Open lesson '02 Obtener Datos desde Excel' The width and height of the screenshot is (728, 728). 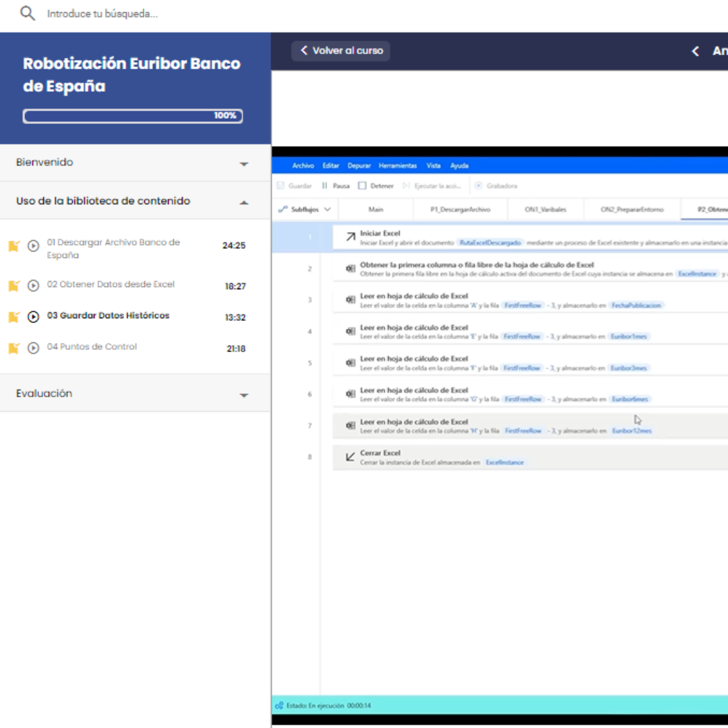(111, 284)
